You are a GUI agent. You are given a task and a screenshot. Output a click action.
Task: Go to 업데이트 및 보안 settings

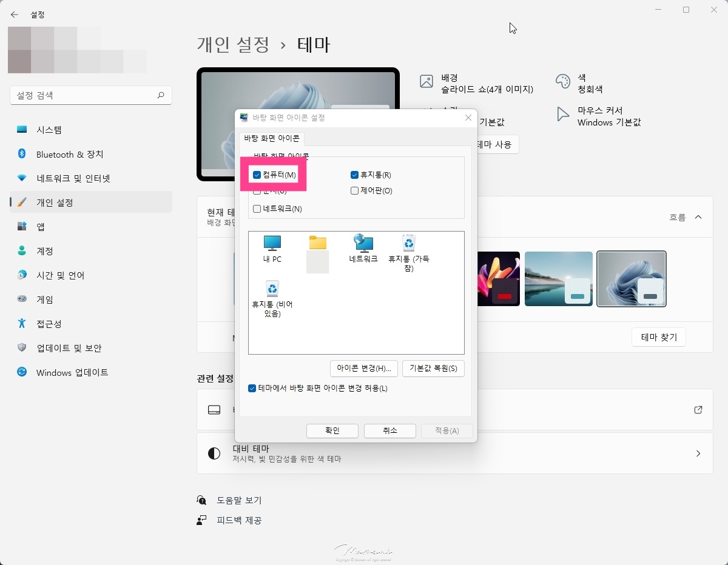91,348
